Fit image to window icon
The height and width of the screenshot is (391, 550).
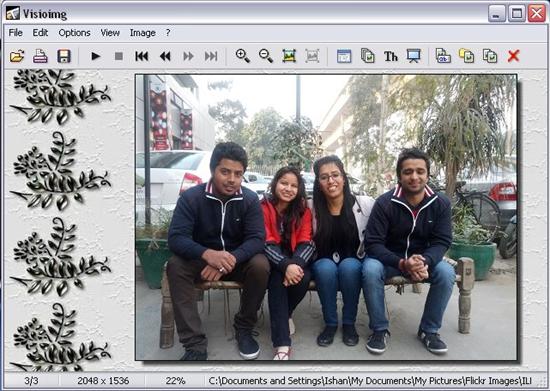pyautogui.click(x=289, y=56)
